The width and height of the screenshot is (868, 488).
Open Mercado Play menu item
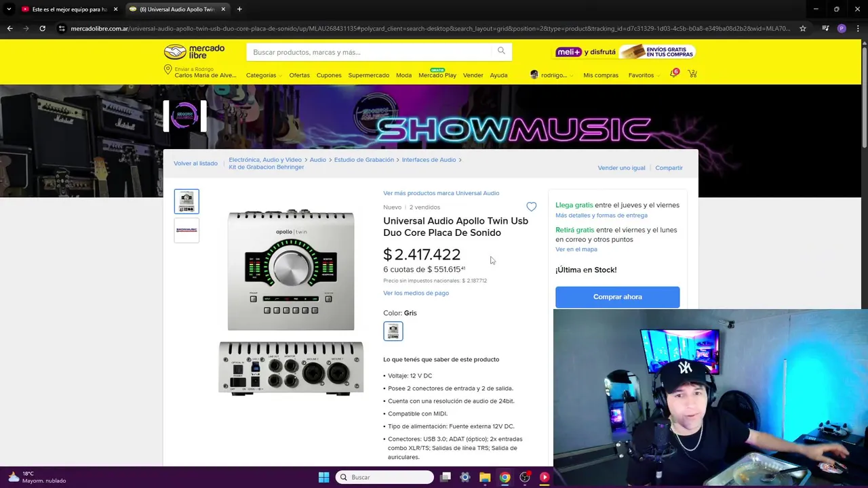coord(437,75)
